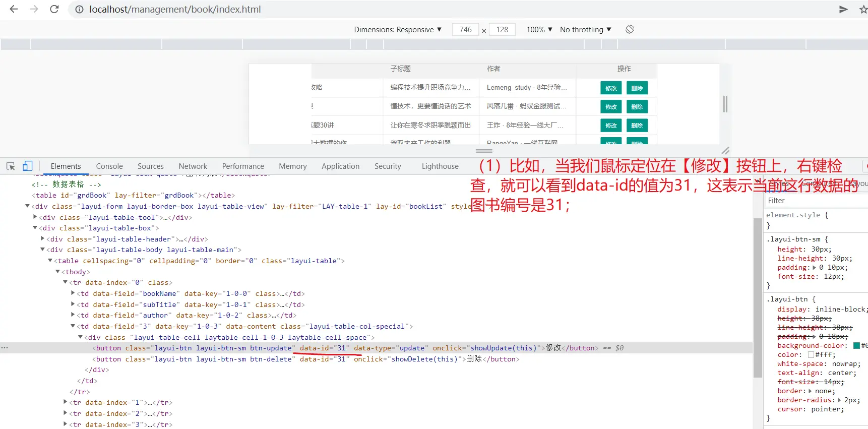Switch to the Console tab
The image size is (868, 429).
click(x=109, y=166)
